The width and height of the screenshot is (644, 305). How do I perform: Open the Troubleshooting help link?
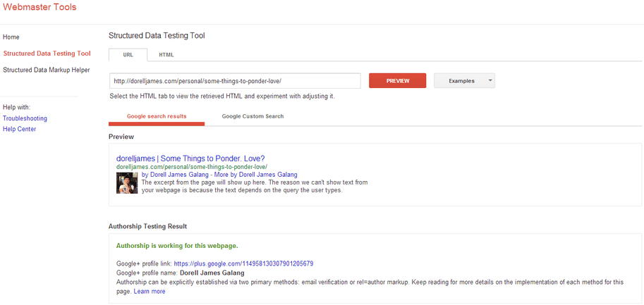click(x=25, y=118)
